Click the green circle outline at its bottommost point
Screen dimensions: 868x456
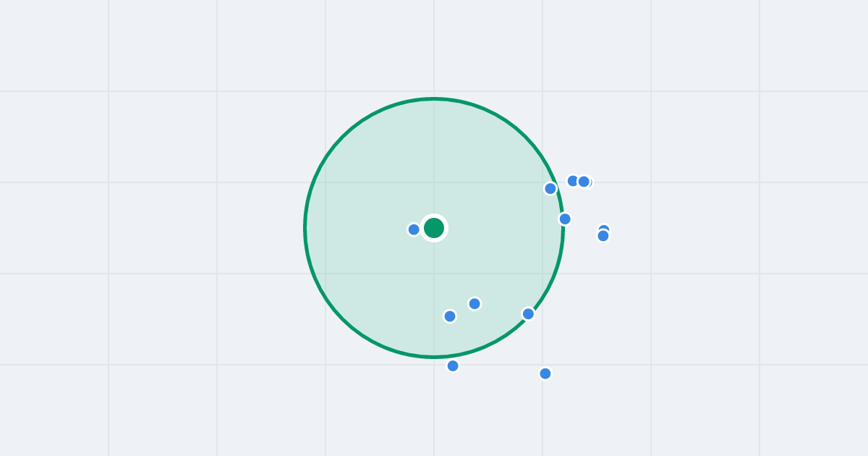click(434, 357)
